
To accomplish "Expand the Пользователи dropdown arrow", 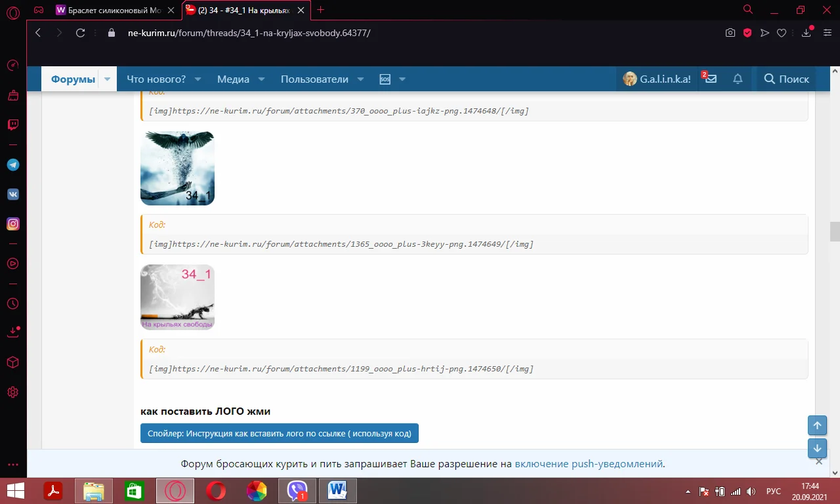I will (360, 79).
